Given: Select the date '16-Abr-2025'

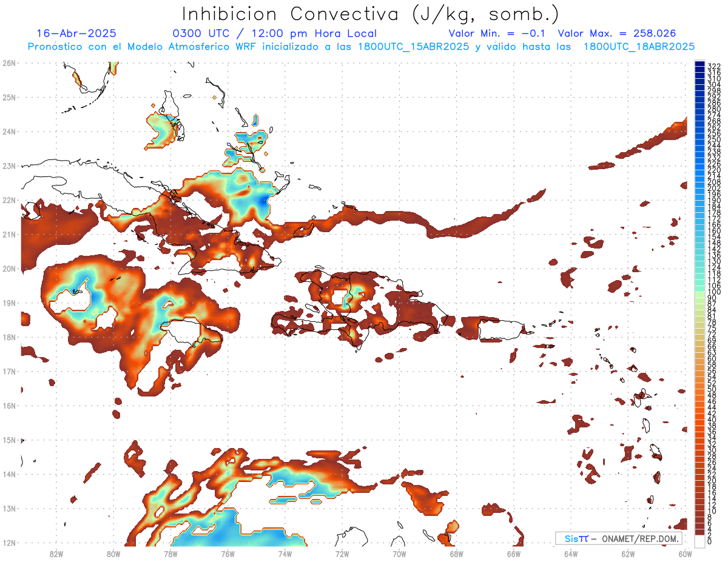Looking at the screenshot, I should [x=76, y=34].
